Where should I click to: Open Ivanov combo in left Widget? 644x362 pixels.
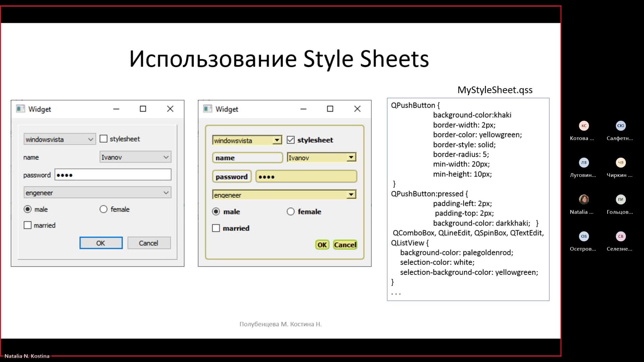pos(136,157)
